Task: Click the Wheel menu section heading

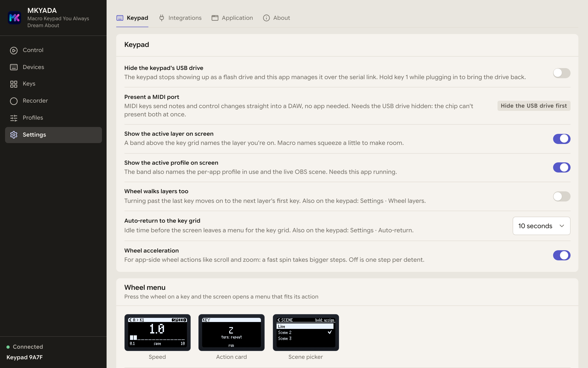Action: [x=145, y=287]
